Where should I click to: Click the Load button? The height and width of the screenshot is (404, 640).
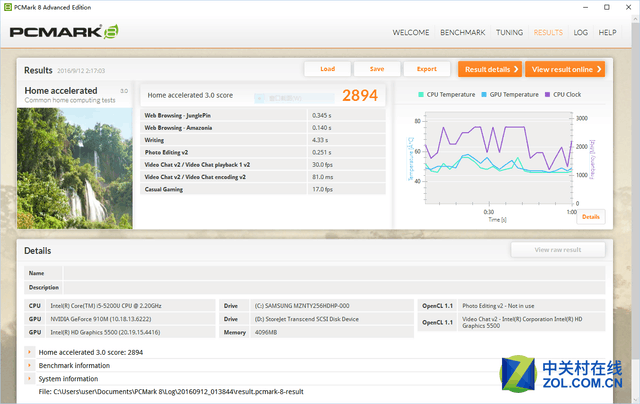click(x=327, y=69)
